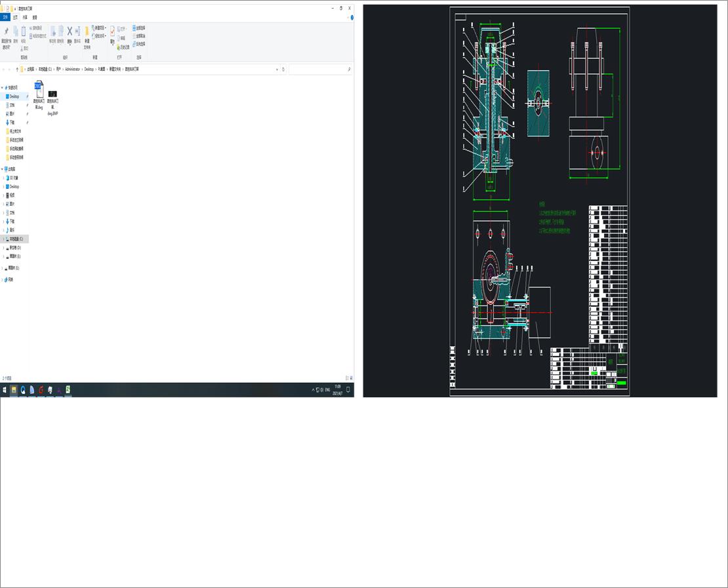Pin the folder to Quick access via ribbon
This screenshot has height=588, width=728.
pyautogui.click(x=7, y=37)
